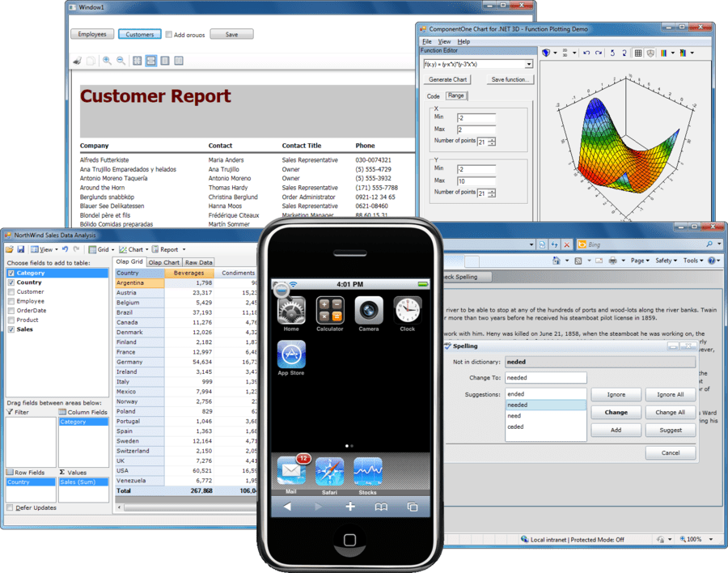Tap the back arrow in phone toolbar
The width and height of the screenshot is (728, 573).
(287, 507)
